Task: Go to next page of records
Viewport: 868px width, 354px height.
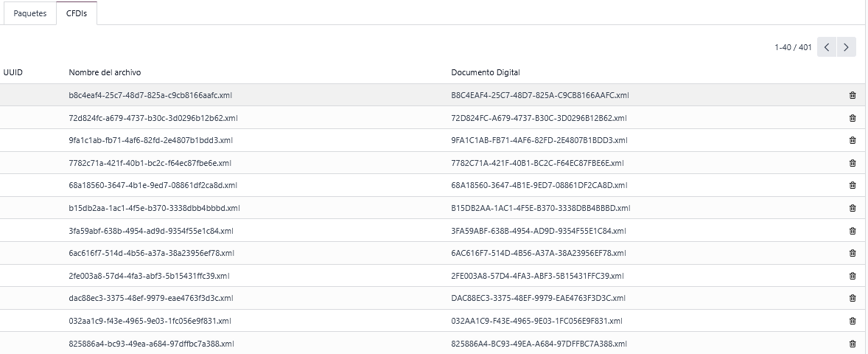Action: pos(846,47)
